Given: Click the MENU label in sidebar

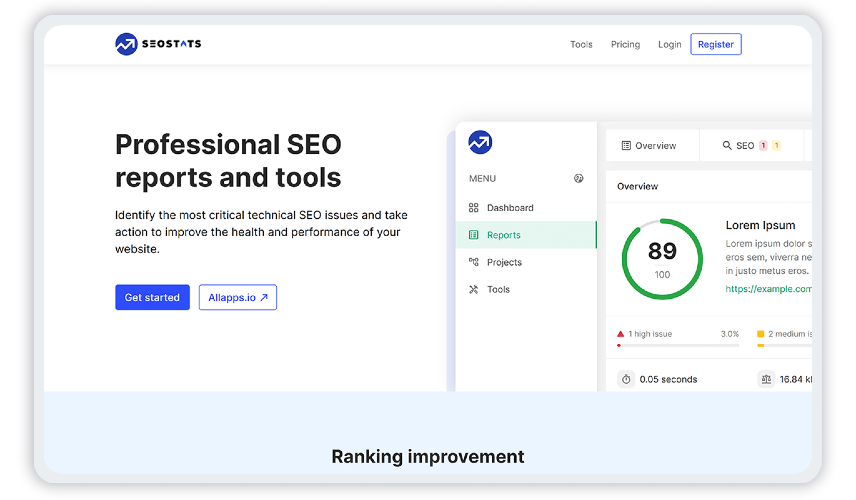Looking at the screenshot, I should 482,178.
